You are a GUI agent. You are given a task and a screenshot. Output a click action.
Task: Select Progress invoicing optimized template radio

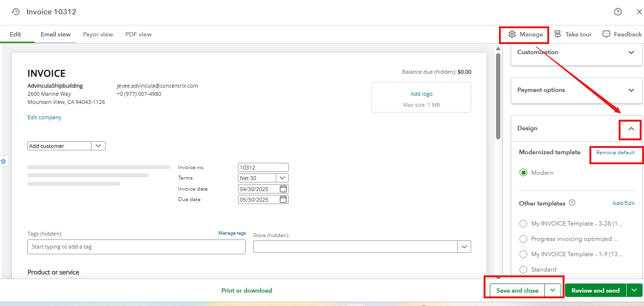click(x=523, y=239)
